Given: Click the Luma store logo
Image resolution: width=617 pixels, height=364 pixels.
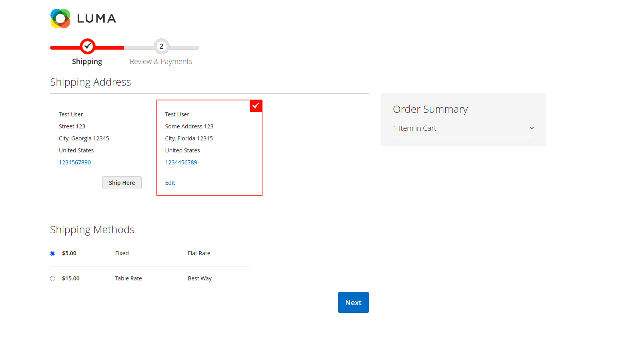Looking at the screenshot, I should tap(83, 18).
